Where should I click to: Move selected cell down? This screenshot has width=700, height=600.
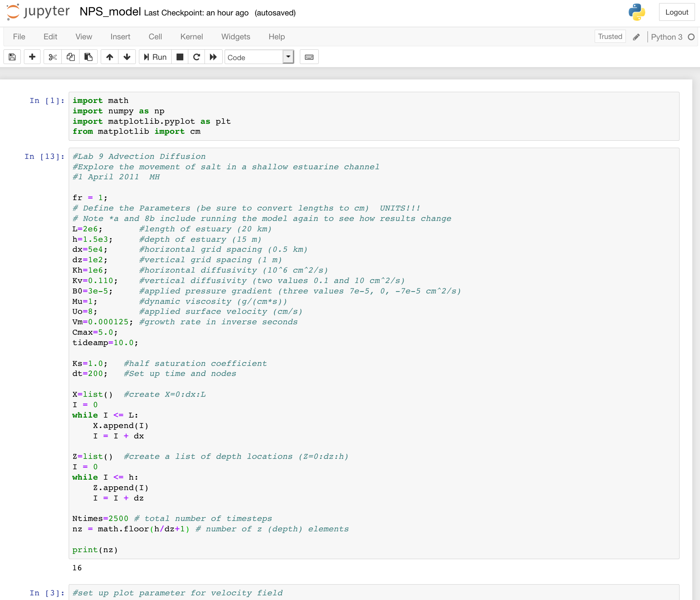(127, 57)
